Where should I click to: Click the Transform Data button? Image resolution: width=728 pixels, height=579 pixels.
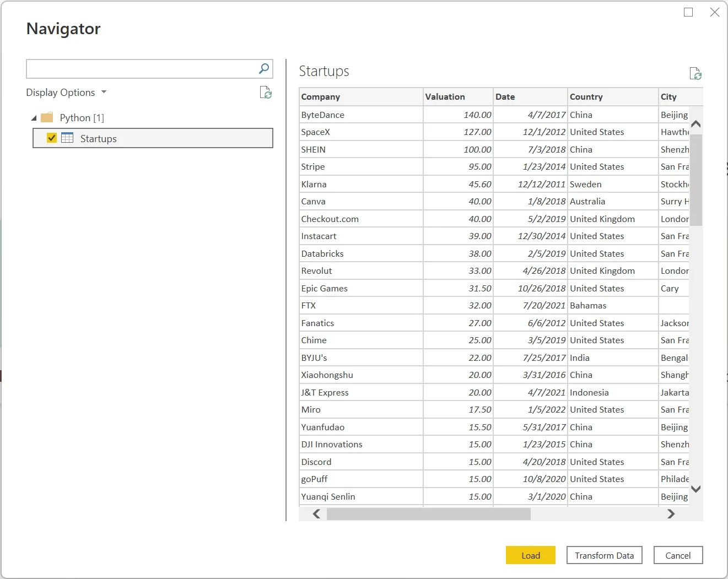(604, 555)
